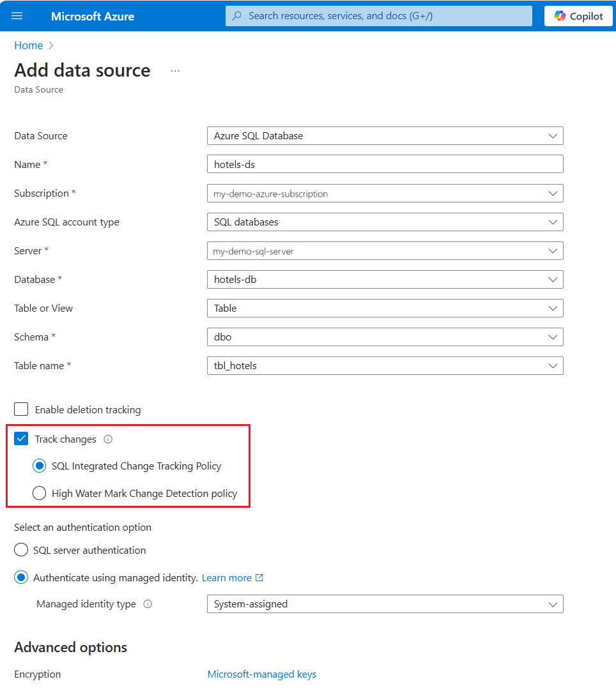The width and height of the screenshot is (616, 700).
Task: Click the Microsoft Azure logo
Action: click(x=92, y=16)
